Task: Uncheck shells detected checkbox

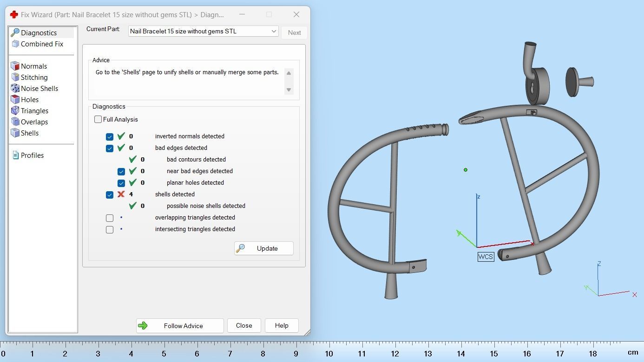Action: pyautogui.click(x=110, y=194)
